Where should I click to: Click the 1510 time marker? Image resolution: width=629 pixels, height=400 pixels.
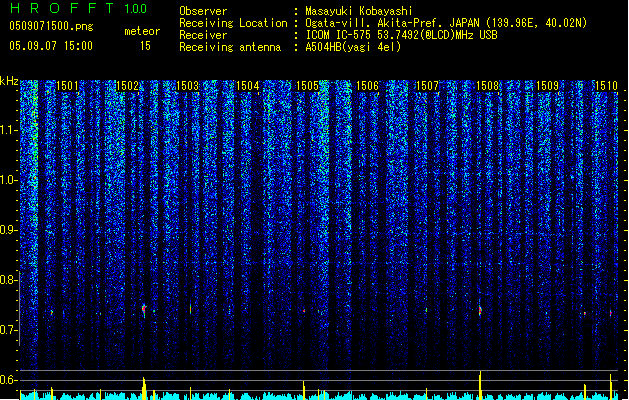click(607, 85)
